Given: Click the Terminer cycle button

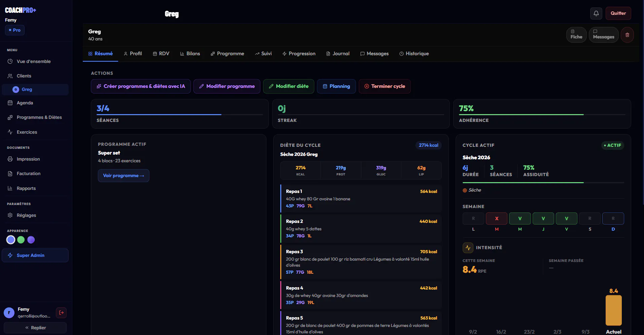Looking at the screenshot, I should [385, 86].
